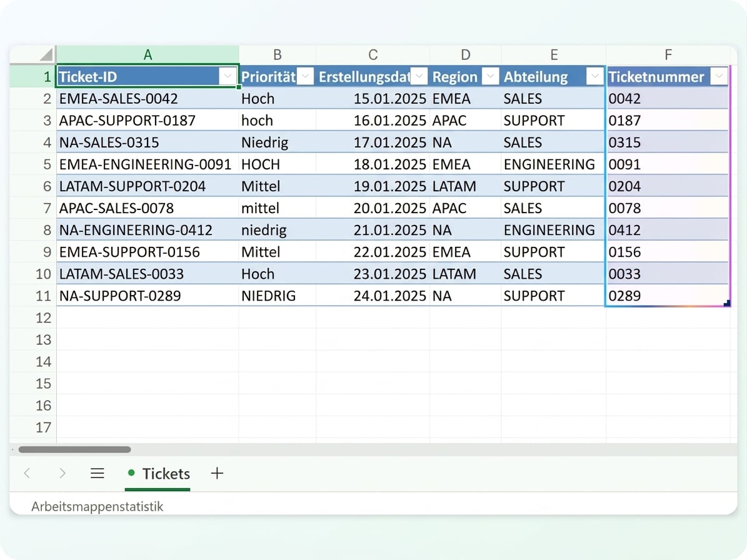Select the LATAM region cell in row 6

(x=466, y=186)
